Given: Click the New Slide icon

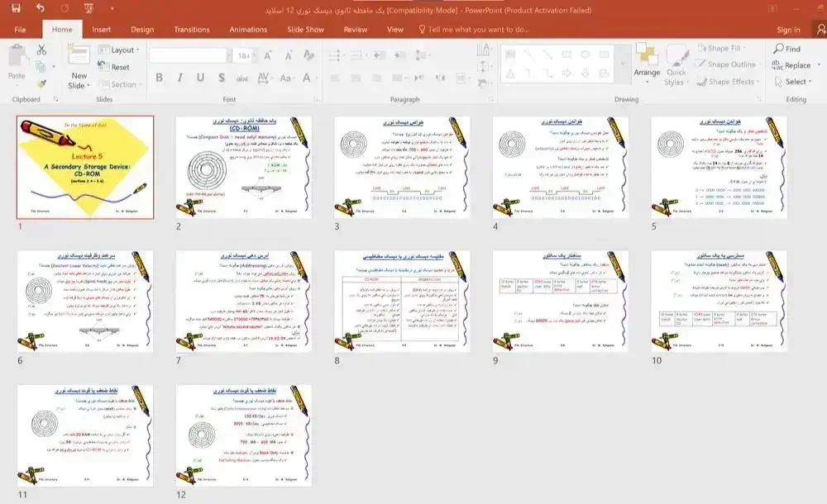Looking at the screenshot, I should point(79,56).
